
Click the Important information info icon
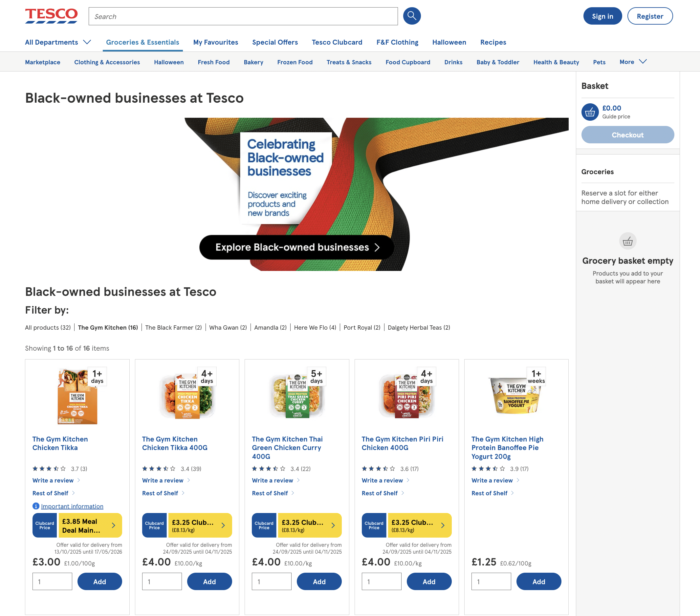point(35,506)
